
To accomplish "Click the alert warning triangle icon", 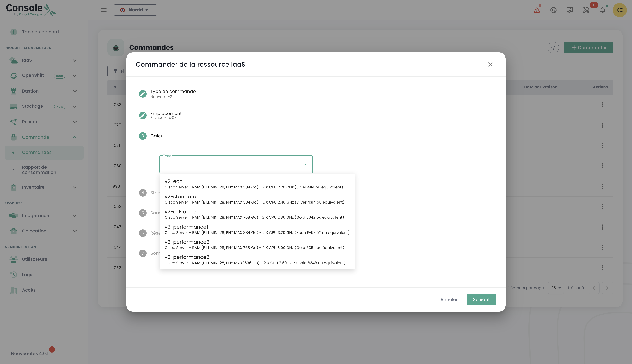I will pos(537,10).
